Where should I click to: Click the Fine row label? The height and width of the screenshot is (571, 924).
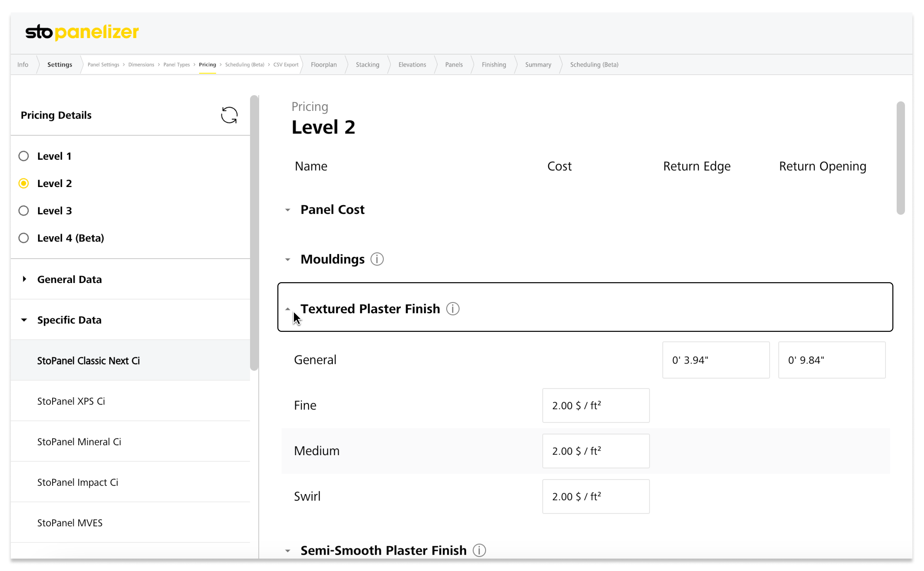pyautogui.click(x=305, y=405)
